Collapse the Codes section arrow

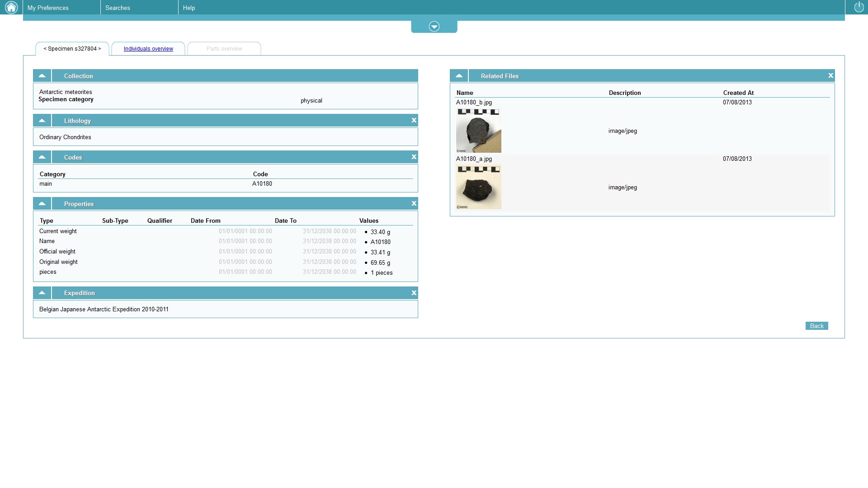point(42,157)
